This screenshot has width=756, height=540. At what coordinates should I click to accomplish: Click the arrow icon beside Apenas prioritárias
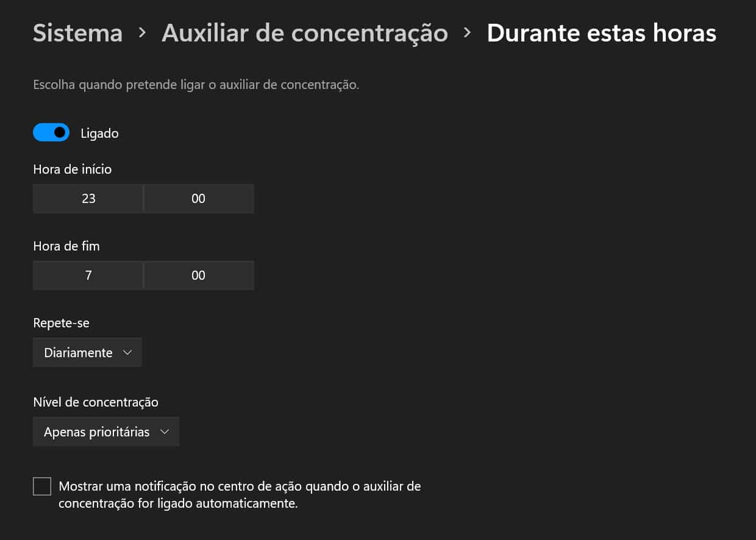[164, 432]
